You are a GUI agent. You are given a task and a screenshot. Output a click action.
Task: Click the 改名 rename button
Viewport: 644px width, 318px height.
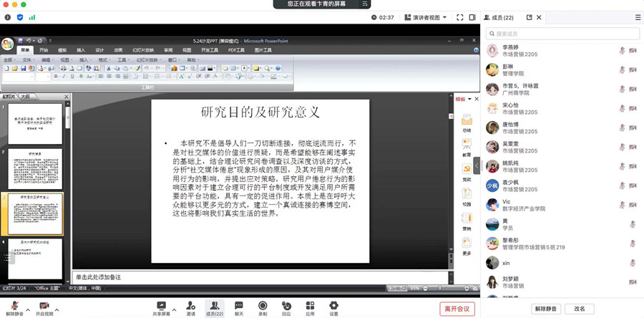[x=579, y=309]
